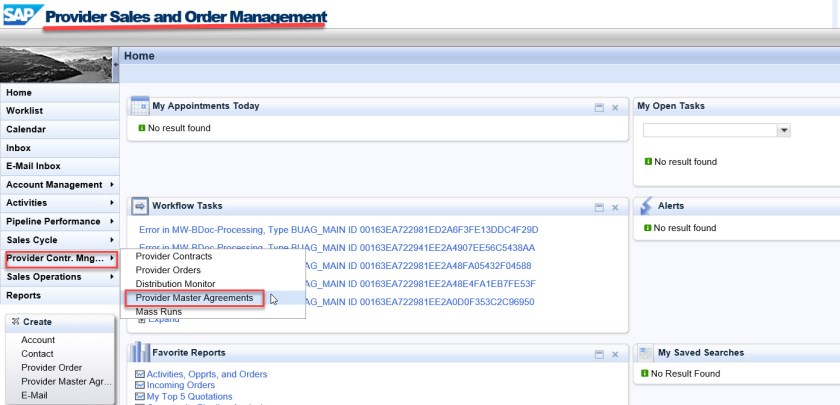Screen dimensions: 840x405
Task: Click the Alerts lightning icon
Action: [x=646, y=206]
